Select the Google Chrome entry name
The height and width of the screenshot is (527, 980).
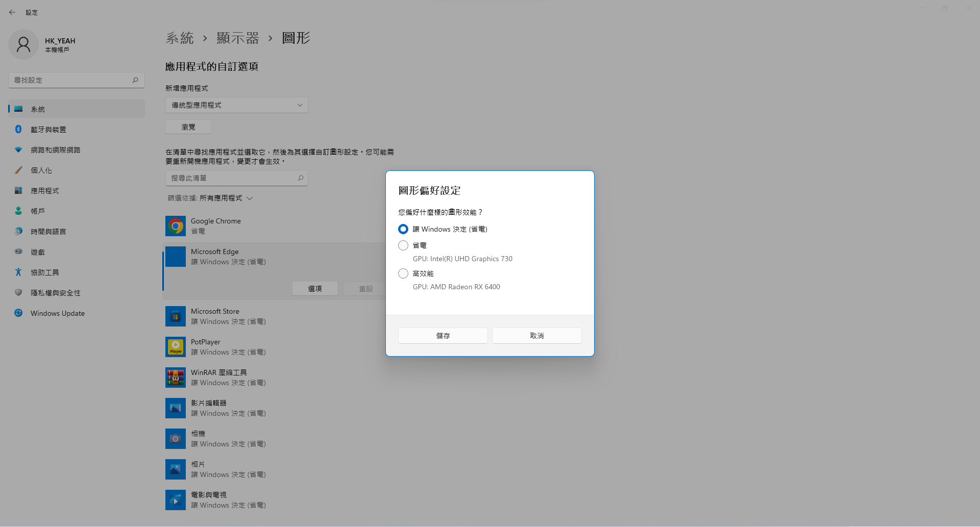pos(216,221)
